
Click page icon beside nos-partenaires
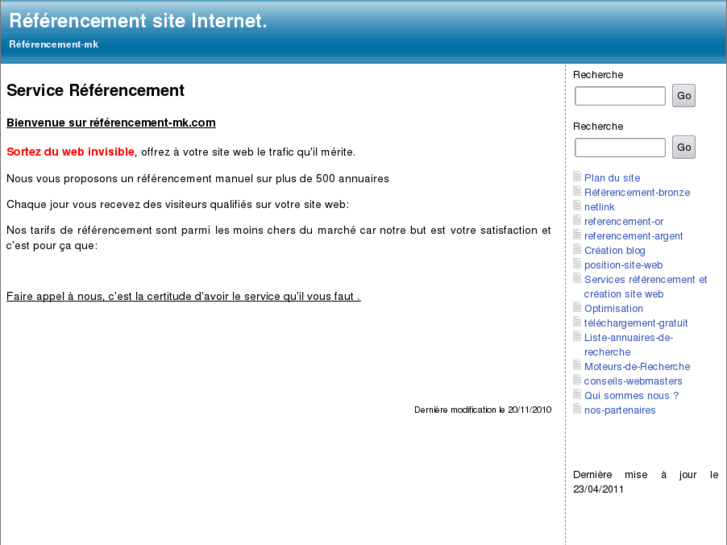coord(577,409)
